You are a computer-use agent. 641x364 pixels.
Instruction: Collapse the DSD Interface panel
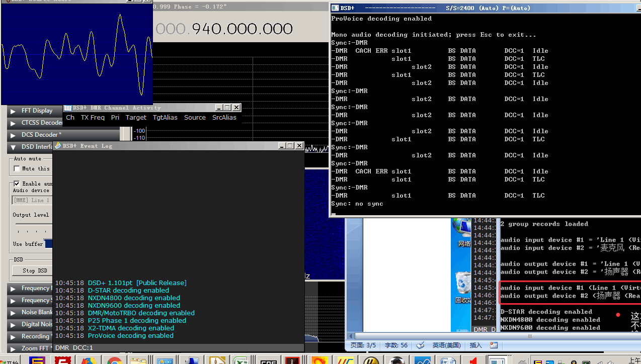[13, 147]
